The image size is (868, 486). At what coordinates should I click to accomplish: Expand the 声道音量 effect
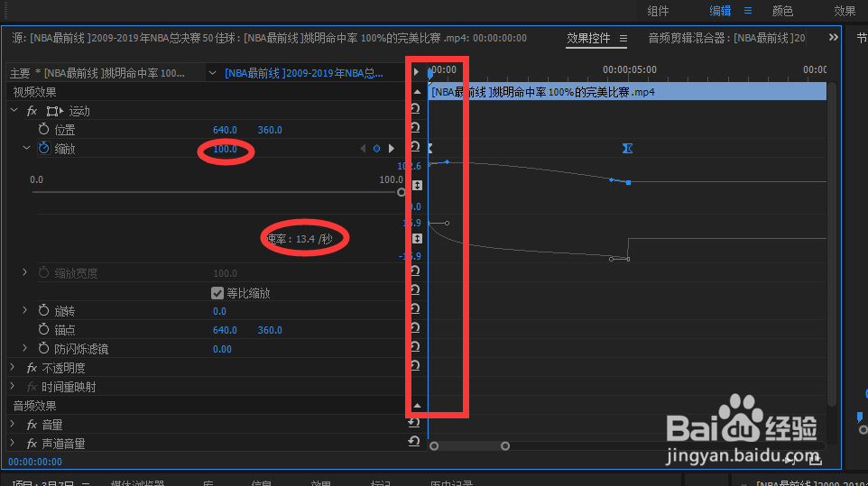(x=13, y=443)
